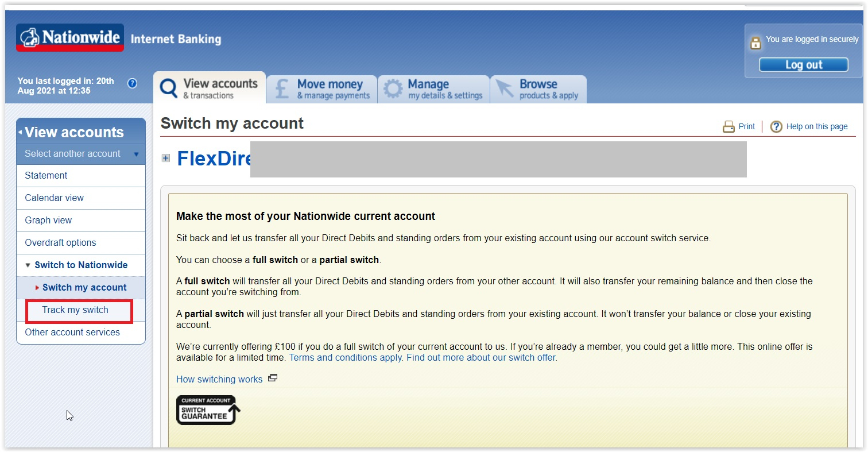
Task: Open the Statement menu item
Action: (x=81, y=176)
